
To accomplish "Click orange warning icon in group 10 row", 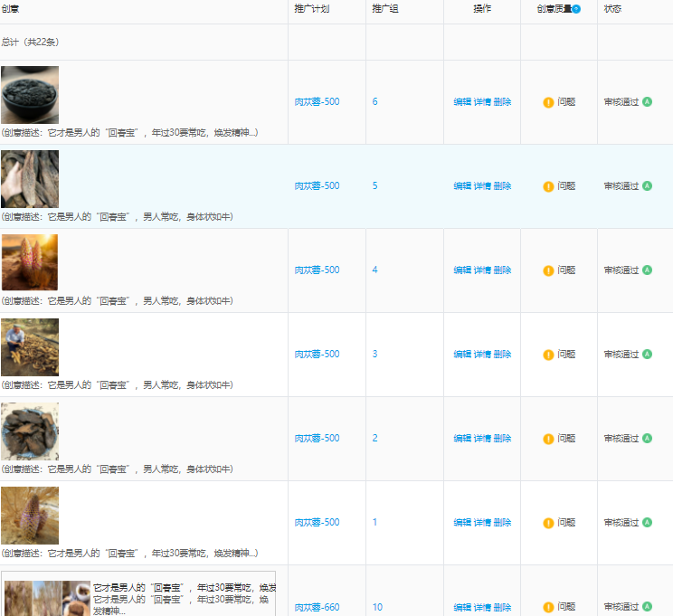I will point(548,607).
